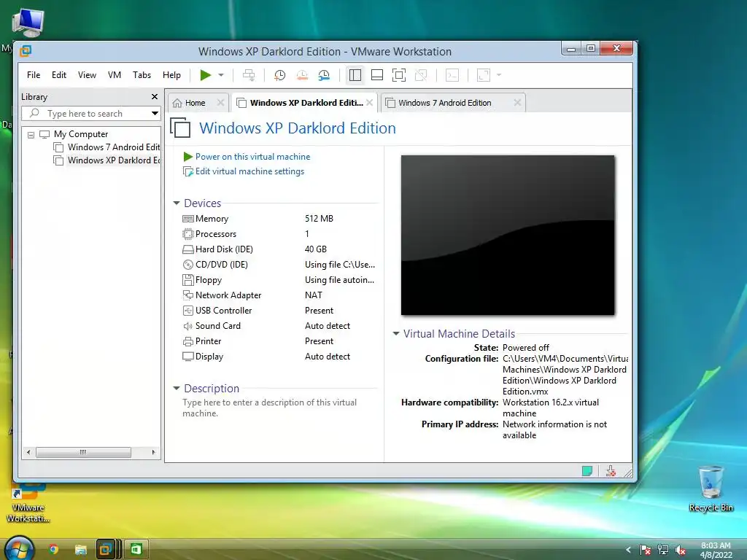Open the Snapshot Manager icon
The image size is (747, 560).
pos(324,75)
